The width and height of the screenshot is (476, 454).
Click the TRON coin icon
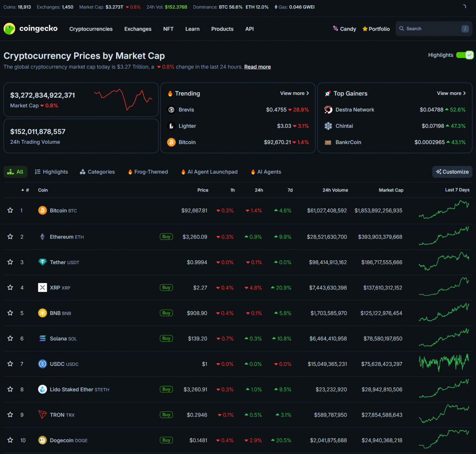pyautogui.click(x=42, y=415)
